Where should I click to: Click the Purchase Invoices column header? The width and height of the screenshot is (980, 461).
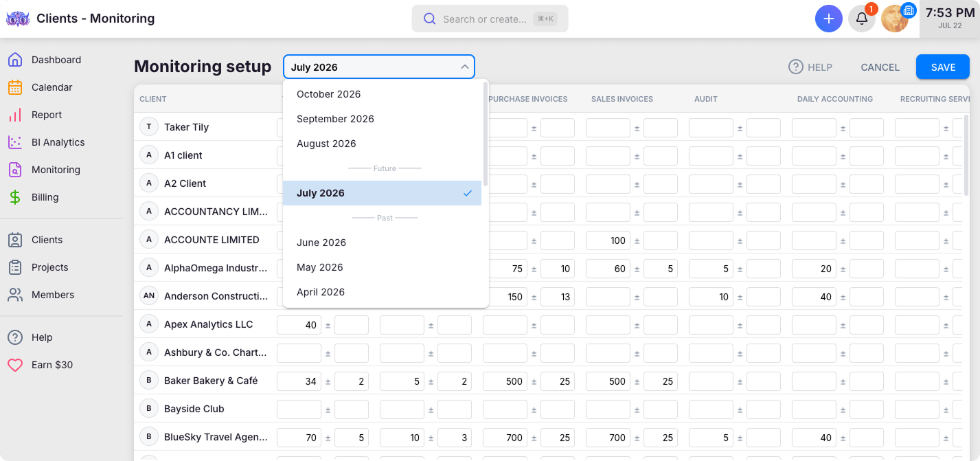(527, 99)
